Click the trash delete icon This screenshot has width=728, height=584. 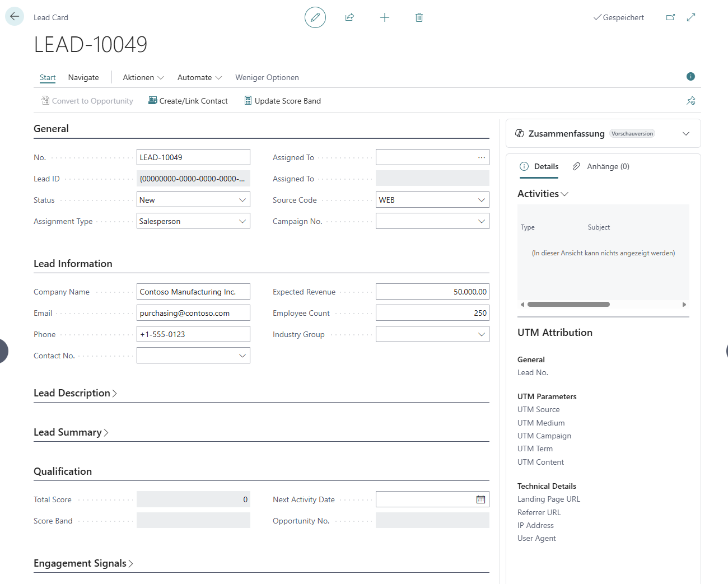click(419, 17)
